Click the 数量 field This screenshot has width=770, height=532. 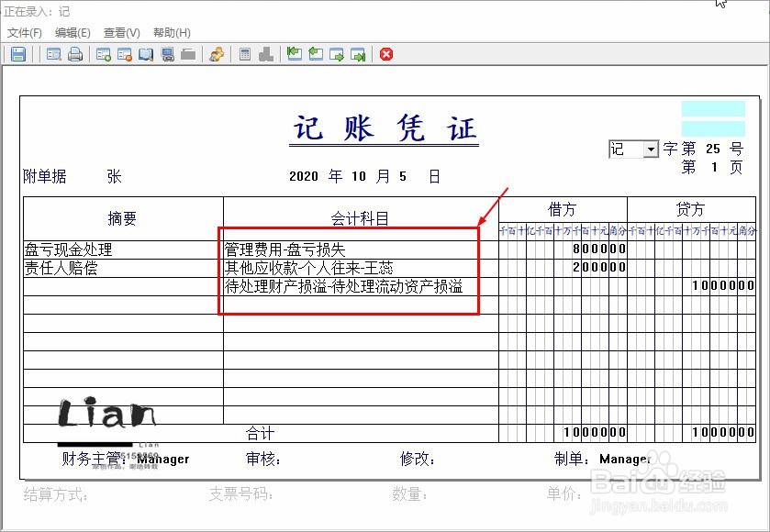pyautogui.click(x=409, y=493)
